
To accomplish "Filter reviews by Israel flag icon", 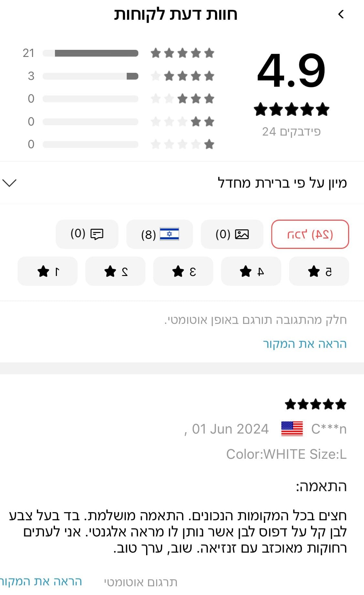I will tap(169, 234).
